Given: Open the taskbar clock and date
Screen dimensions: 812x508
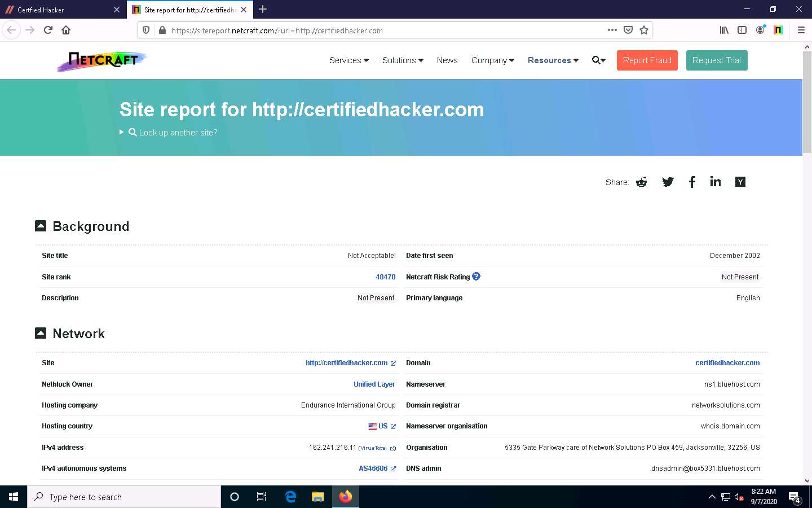Looking at the screenshot, I should [764, 497].
